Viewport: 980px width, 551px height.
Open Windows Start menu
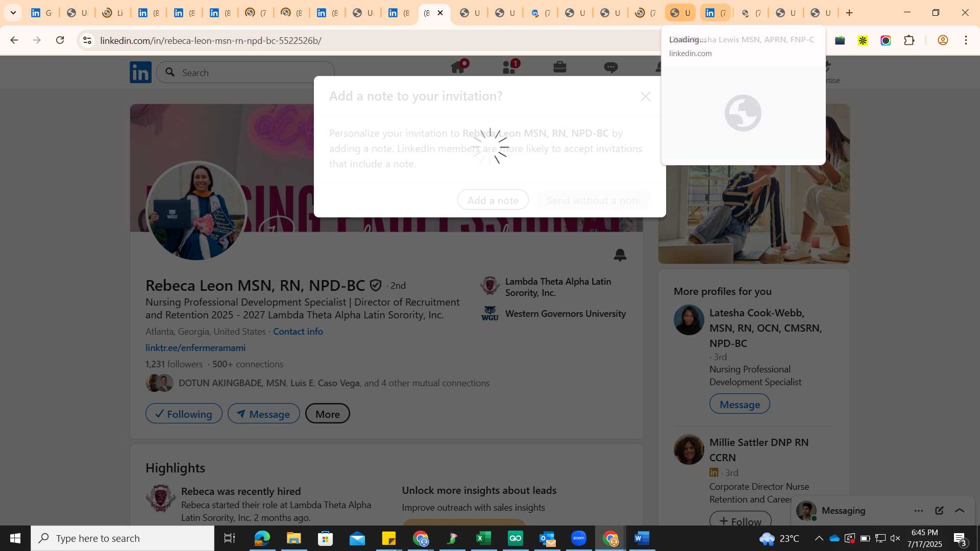[x=15, y=538]
